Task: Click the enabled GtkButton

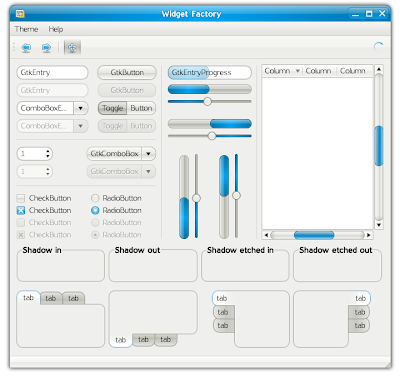Action: tap(127, 73)
